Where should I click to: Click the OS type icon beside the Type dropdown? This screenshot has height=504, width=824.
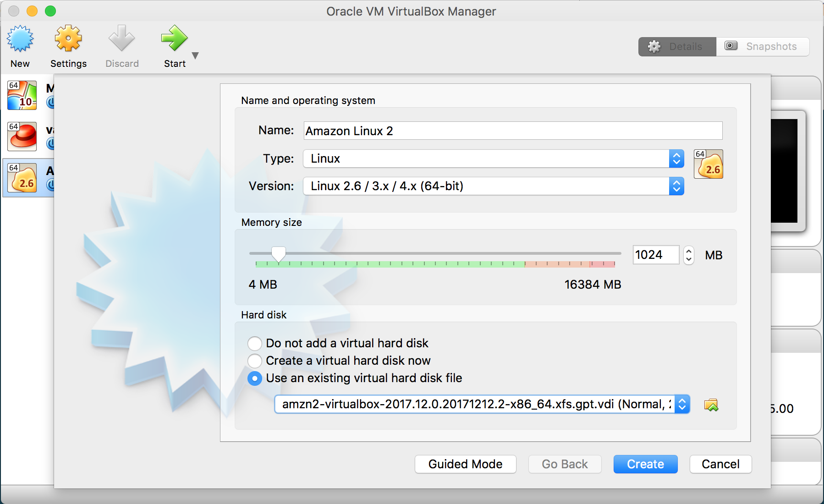point(708,164)
